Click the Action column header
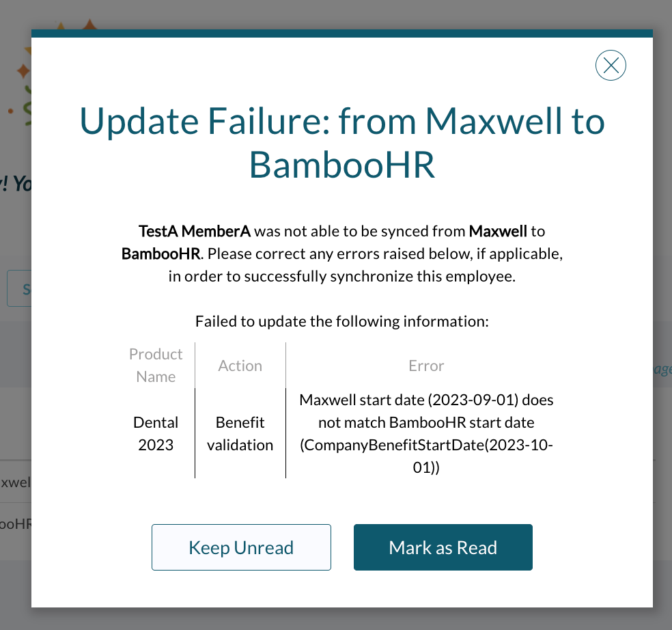This screenshot has width=672, height=630. click(240, 366)
